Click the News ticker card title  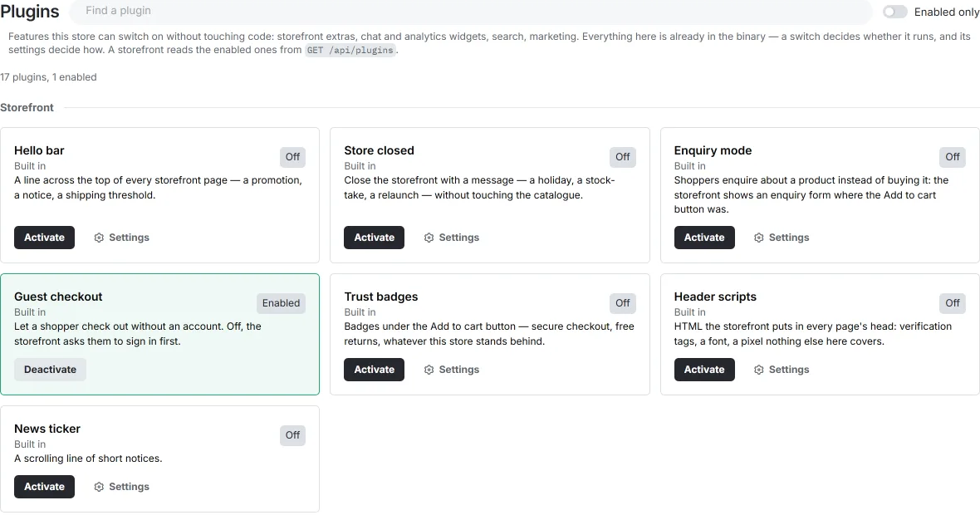(47, 429)
